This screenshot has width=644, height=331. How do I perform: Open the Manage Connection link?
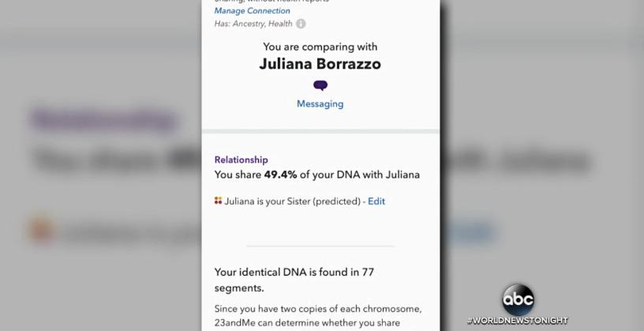pyautogui.click(x=253, y=11)
